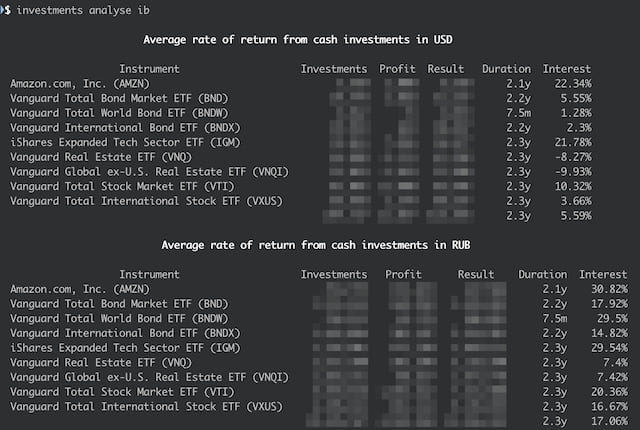Screen dimensions: 640x430
Task: Click the Profit column header in the USD table
Action: 397,69
